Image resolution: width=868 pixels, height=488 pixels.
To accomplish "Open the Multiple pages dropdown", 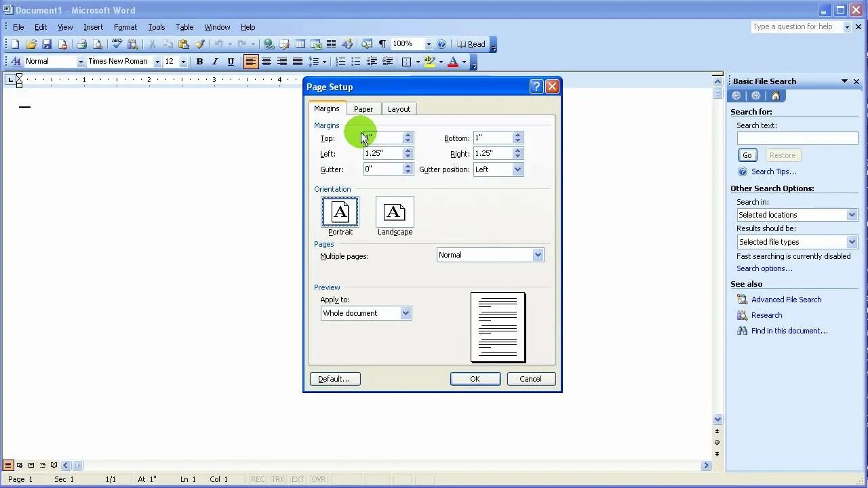I will (x=538, y=255).
